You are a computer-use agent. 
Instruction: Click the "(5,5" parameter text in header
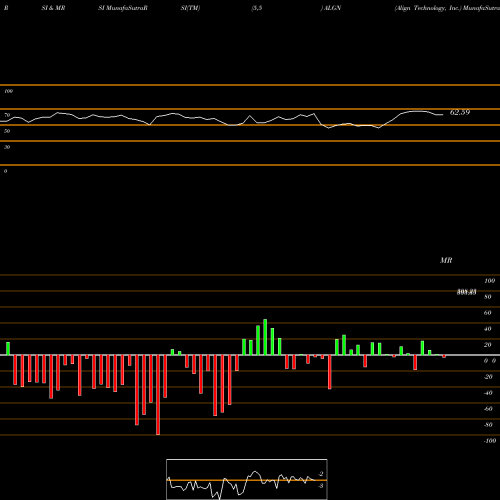(257, 8)
